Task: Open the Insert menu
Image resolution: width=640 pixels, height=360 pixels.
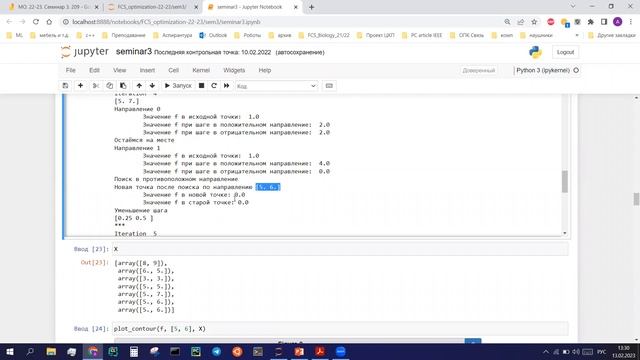Action: pyautogui.click(x=147, y=70)
